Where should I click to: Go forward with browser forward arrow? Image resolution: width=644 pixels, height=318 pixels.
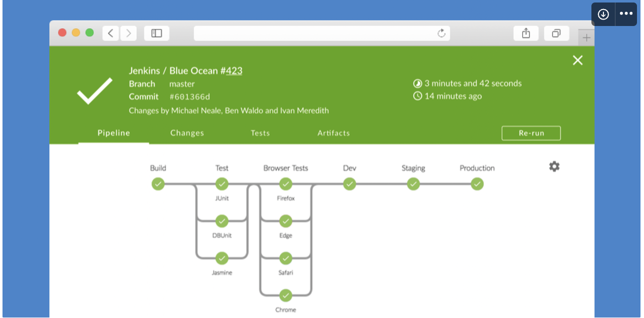[129, 33]
